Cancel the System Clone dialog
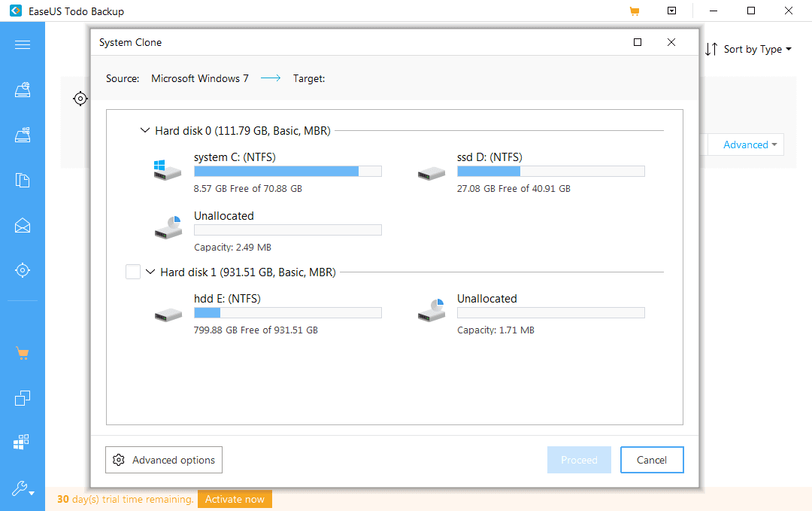 [x=652, y=460]
